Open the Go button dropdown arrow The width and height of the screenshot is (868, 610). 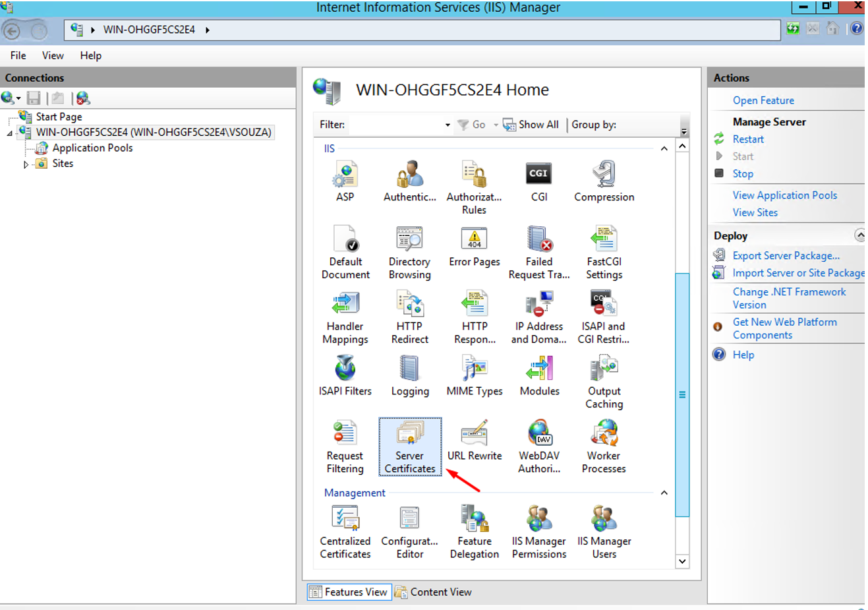[x=496, y=125]
